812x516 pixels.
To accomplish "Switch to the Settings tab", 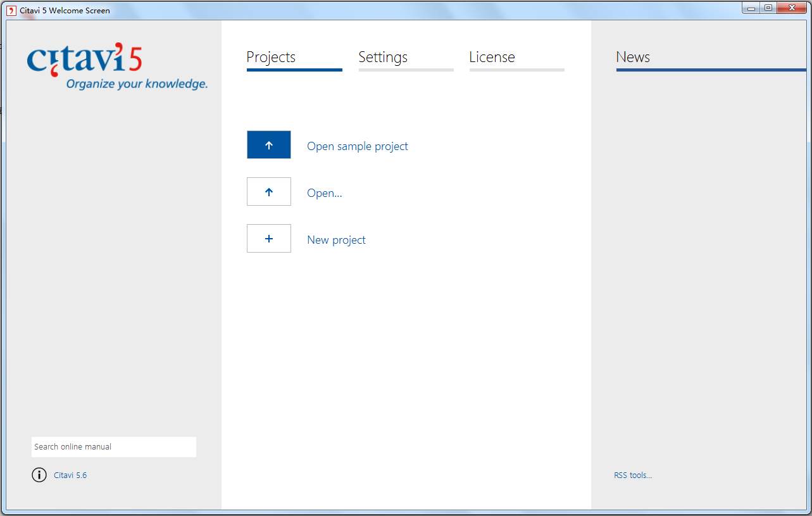I will click(406, 60).
